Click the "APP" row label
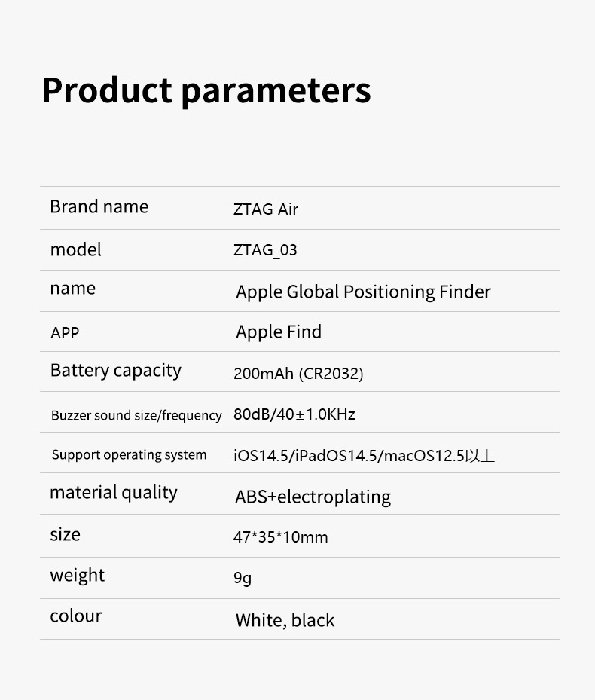Image resolution: width=595 pixels, height=700 pixels. tap(65, 332)
